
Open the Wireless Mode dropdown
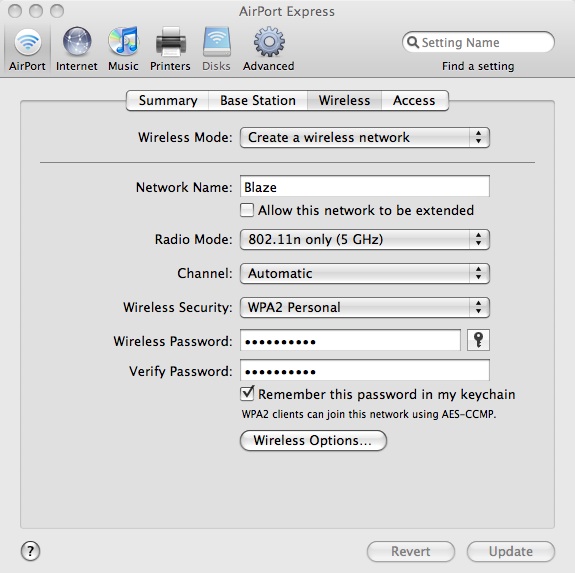pyautogui.click(x=365, y=137)
